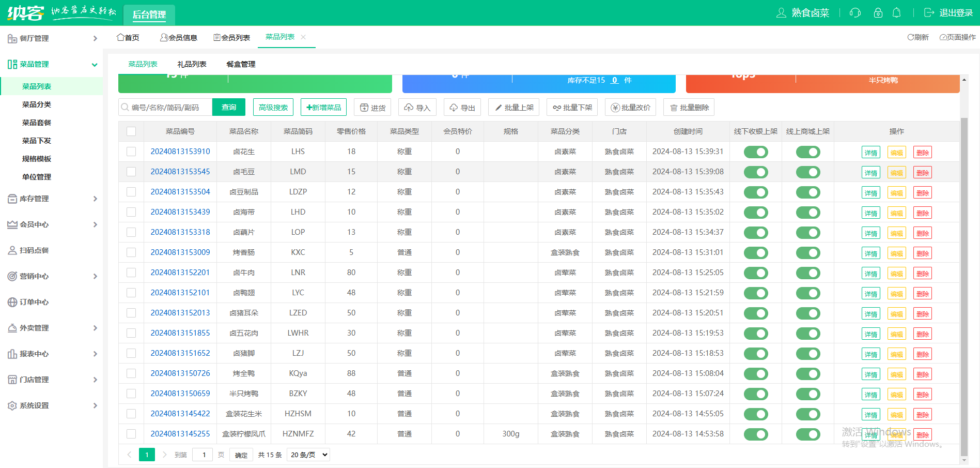Select 菜品套餐 in sidebar
The image size is (980, 468).
(37, 123)
